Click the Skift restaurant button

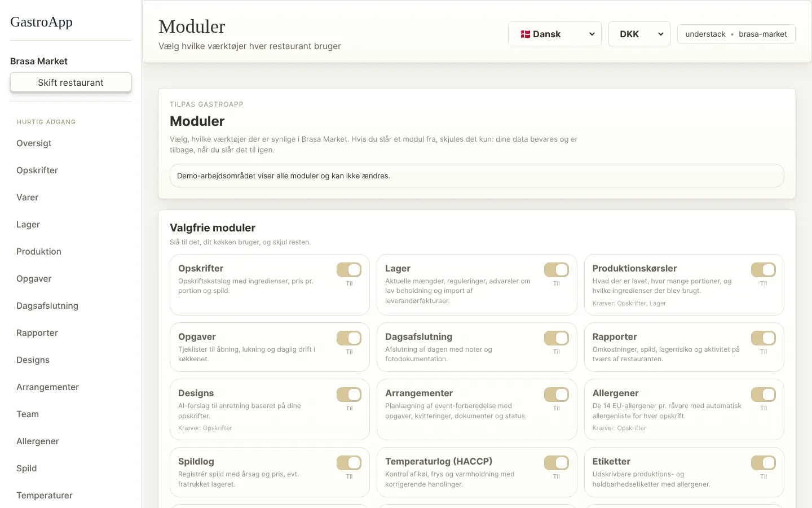coord(70,82)
